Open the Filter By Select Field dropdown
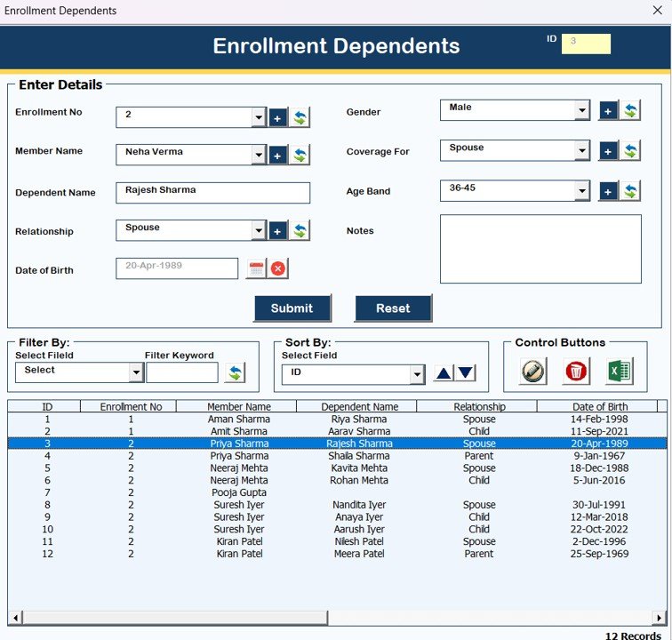Image resolution: width=672 pixels, height=640 pixels. point(136,372)
